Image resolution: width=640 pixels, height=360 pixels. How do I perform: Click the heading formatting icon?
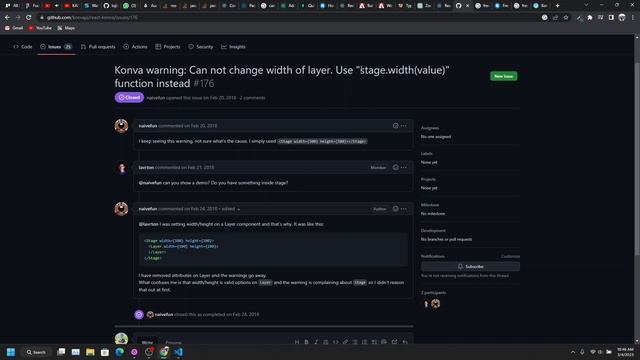coord(297,342)
